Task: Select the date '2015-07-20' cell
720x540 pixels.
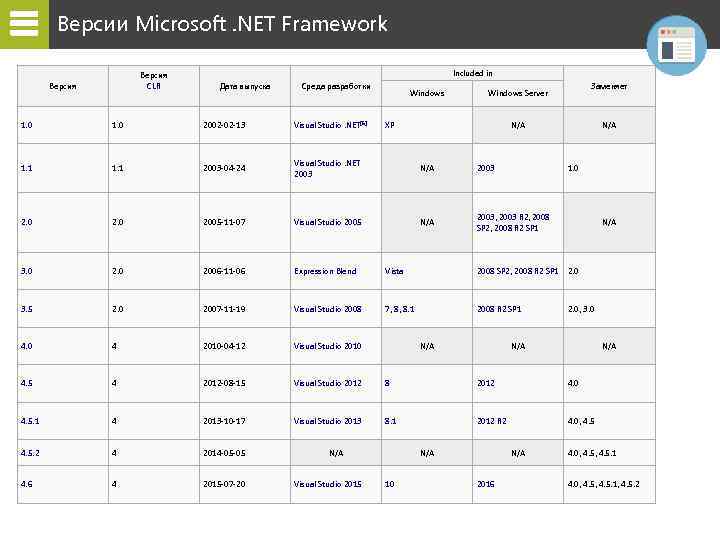Action: tap(224, 484)
